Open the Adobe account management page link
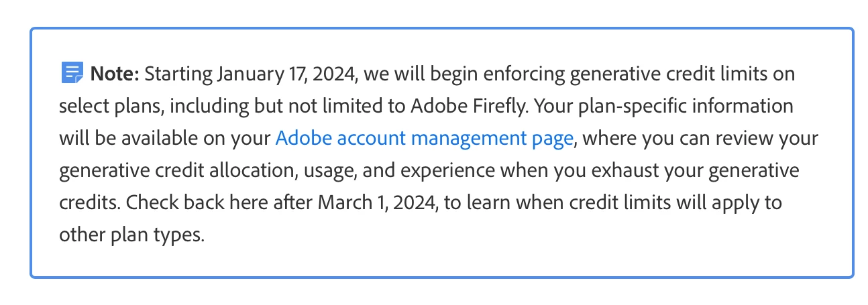 [424, 138]
